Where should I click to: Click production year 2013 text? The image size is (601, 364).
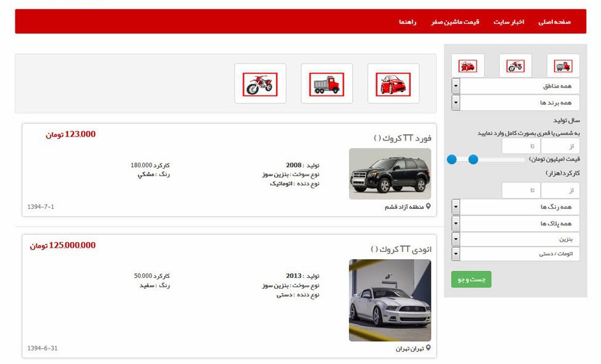[x=302, y=276]
